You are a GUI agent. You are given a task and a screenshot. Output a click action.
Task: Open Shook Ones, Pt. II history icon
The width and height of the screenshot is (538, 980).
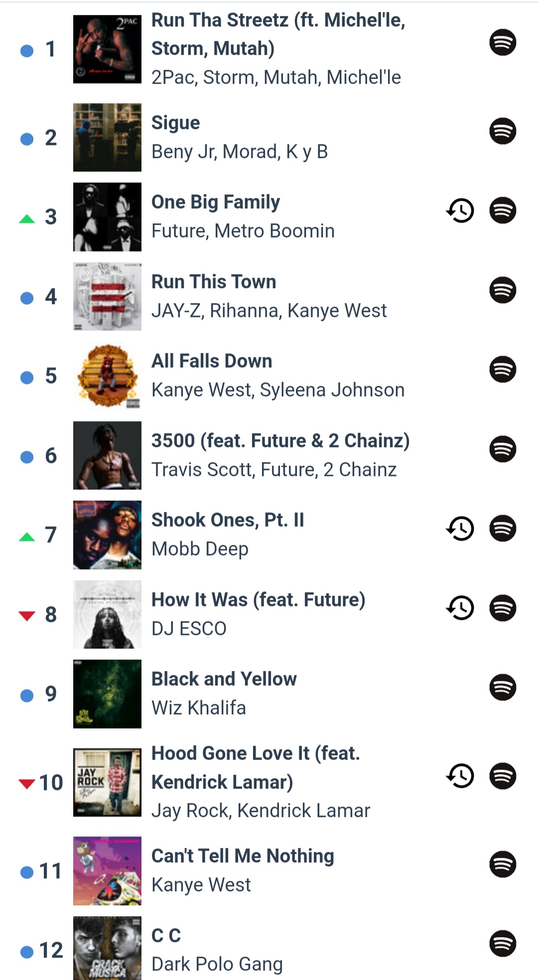click(460, 528)
